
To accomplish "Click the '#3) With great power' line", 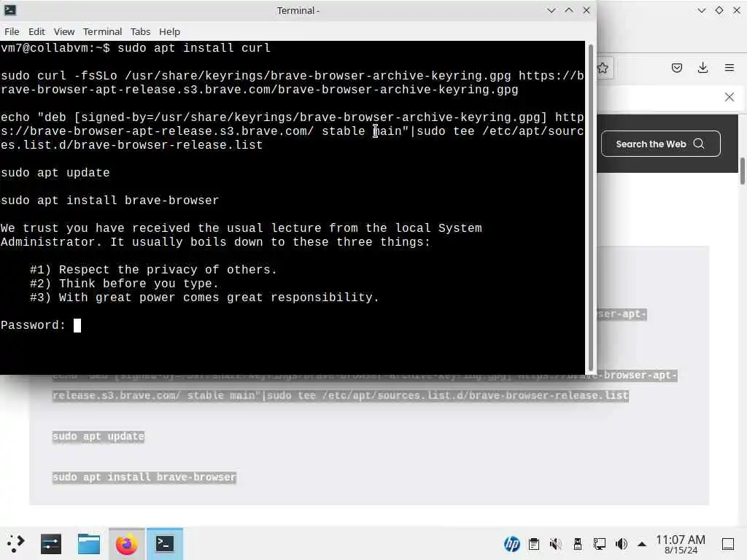I will click(204, 297).
